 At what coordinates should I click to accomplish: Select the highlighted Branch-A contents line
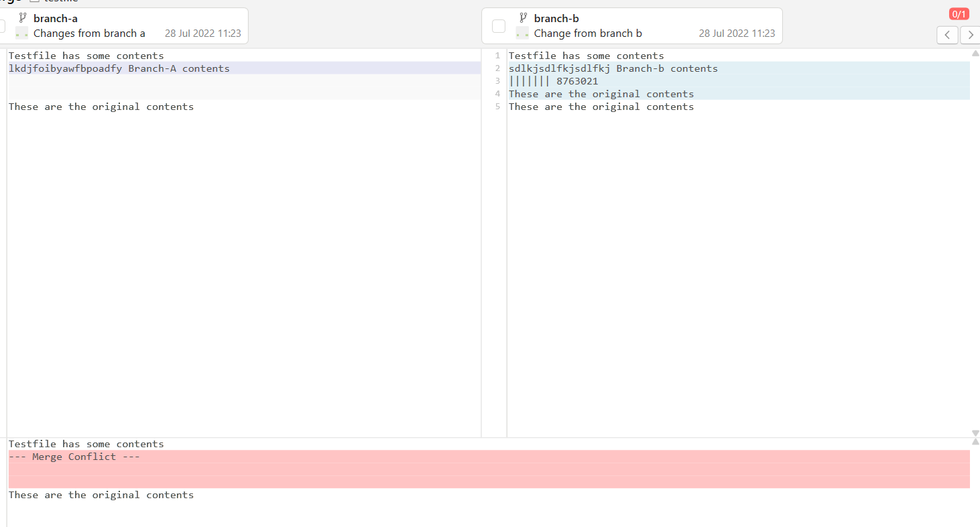coord(121,68)
